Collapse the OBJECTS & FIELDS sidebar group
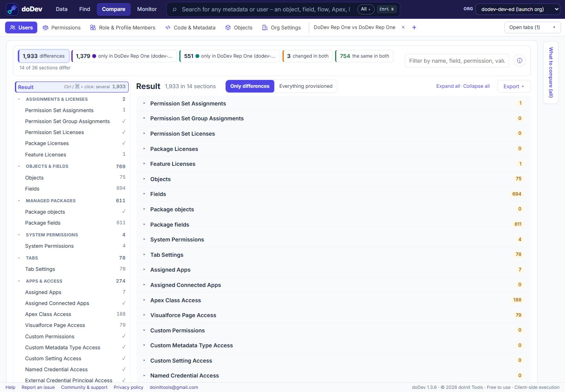565x392 pixels. (x=19, y=166)
